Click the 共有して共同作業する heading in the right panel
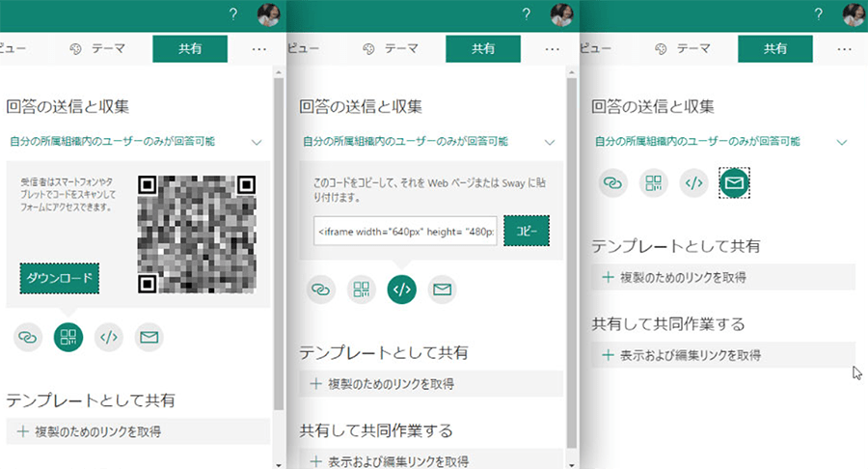 pyautogui.click(x=668, y=324)
